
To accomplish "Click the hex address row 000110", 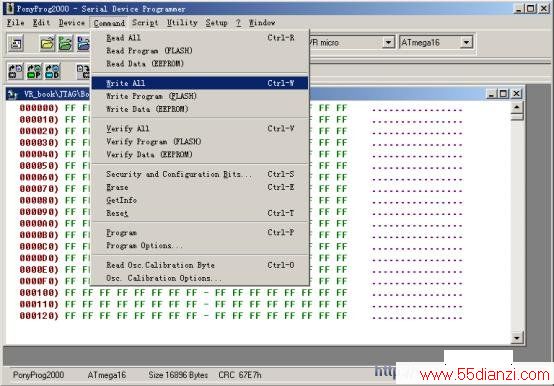I will pos(39,304).
